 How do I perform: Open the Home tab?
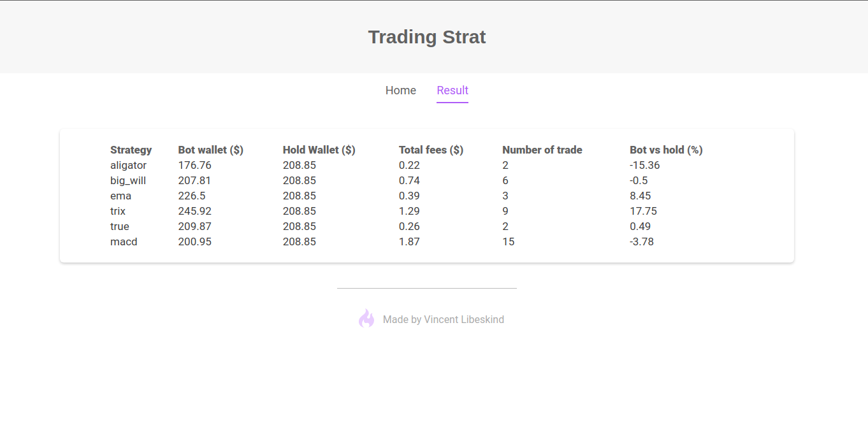(x=401, y=90)
